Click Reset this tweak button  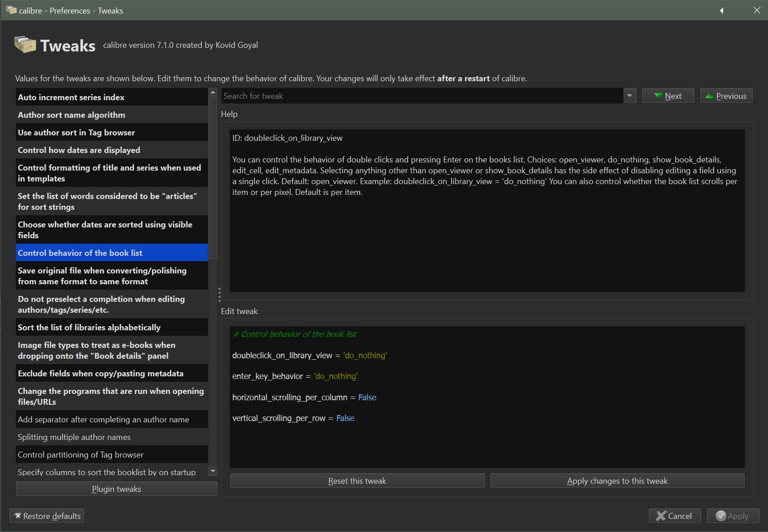(357, 481)
